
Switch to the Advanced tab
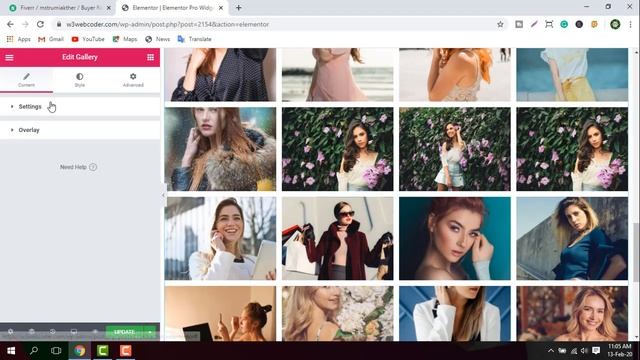coord(133,80)
